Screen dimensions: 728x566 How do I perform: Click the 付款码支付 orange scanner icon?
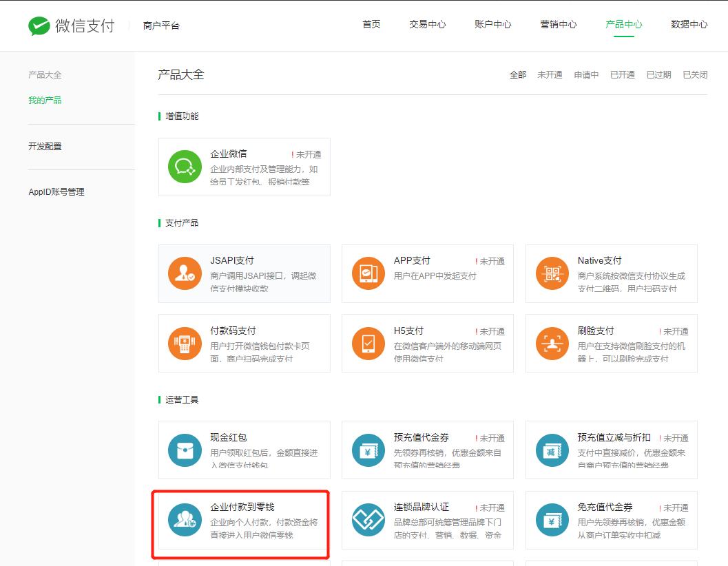(185, 344)
